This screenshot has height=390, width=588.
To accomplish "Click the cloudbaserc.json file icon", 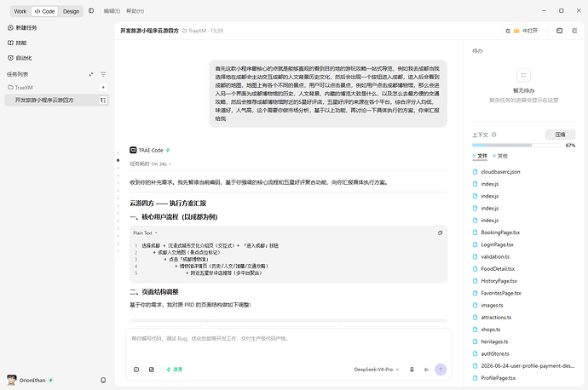I will [x=476, y=172].
